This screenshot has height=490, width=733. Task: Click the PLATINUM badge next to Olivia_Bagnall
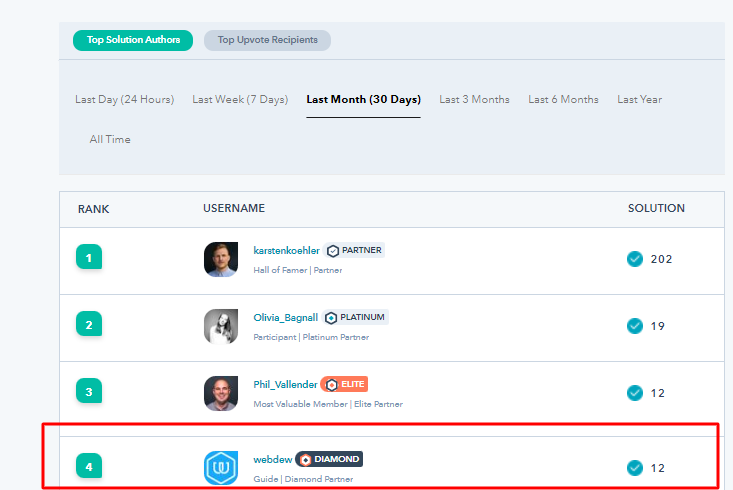pyautogui.click(x=355, y=317)
